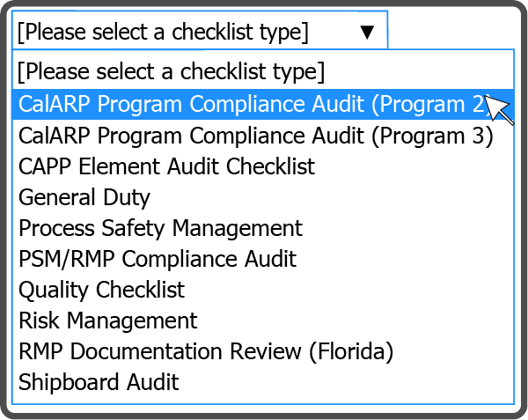Screen dimensions: 528x420
Task: Choose RMP Documentation Review (Florida)
Action: pyautogui.click(x=263, y=351)
